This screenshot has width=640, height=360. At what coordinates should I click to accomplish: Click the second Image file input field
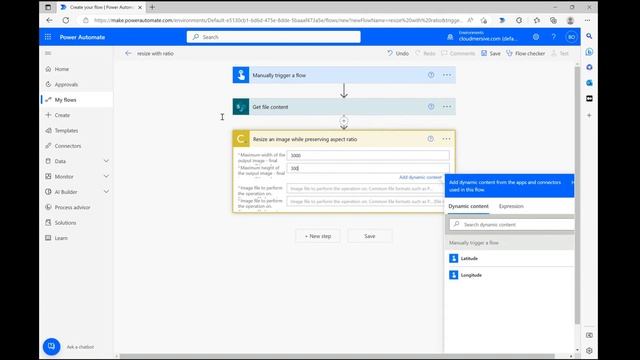click(x=366, y=202)
